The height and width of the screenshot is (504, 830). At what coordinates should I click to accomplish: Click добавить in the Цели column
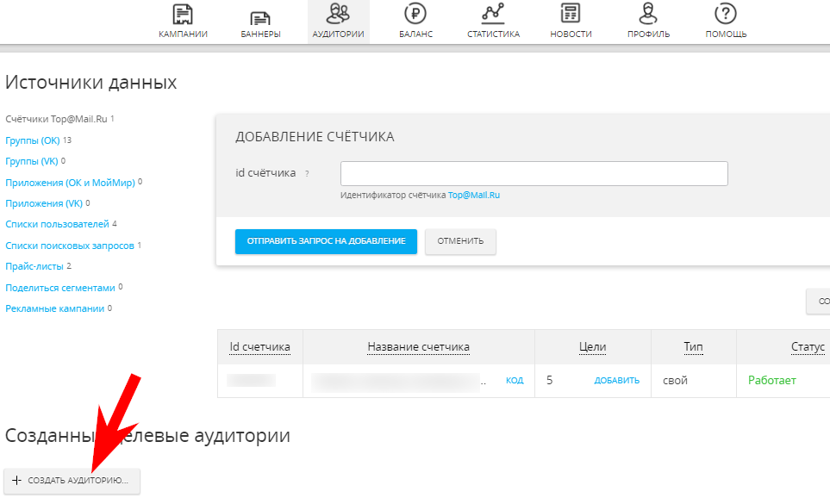617,379
